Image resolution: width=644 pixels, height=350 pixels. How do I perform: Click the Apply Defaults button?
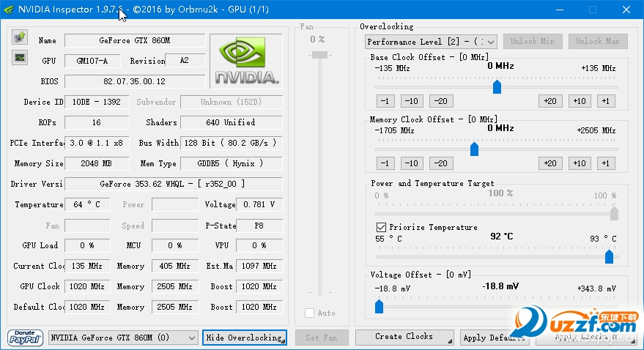pyautogui.click(x=494, y=338)
